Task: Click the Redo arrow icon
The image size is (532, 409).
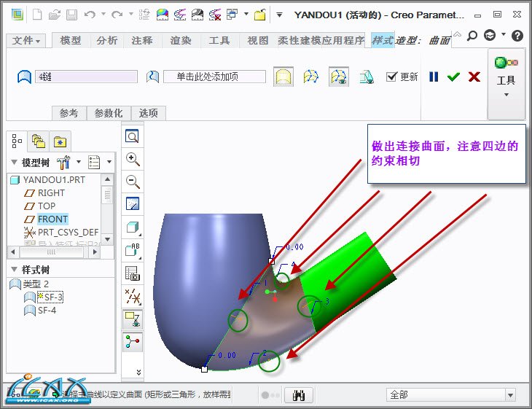Action: click(117, 15)
